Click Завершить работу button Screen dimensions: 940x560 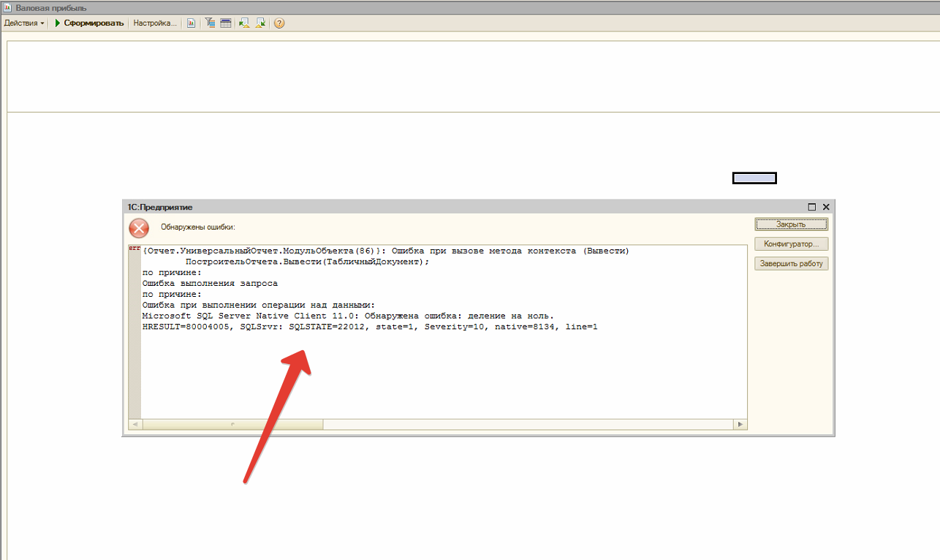point(792,264)
